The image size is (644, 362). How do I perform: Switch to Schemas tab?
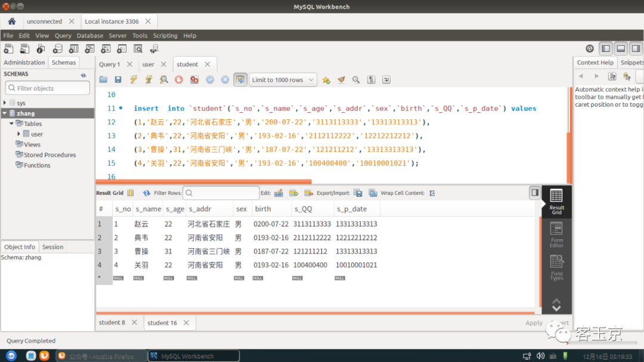[64, 63]
